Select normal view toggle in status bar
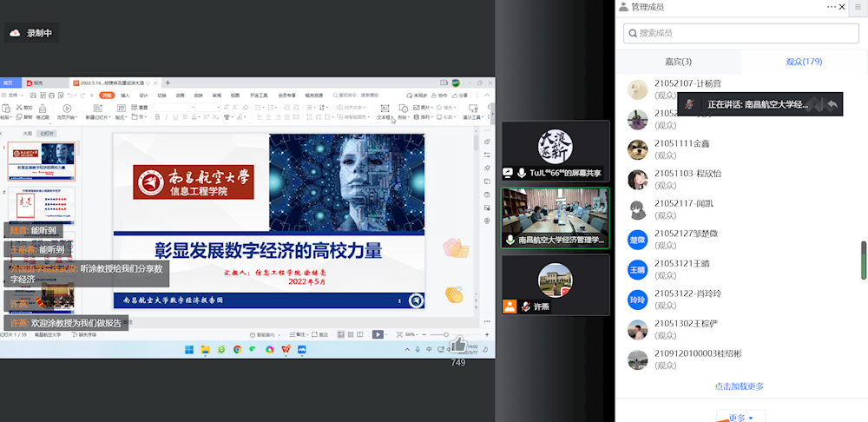Screen dimensions: 868x422 coord(341,334)
